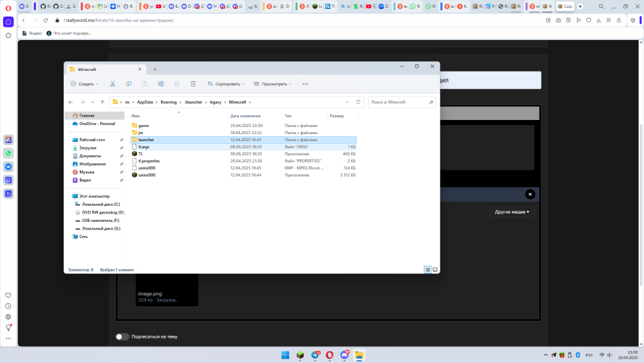
Task: Click the Delete trash icon in Explorer
Action: coord(193,84)
